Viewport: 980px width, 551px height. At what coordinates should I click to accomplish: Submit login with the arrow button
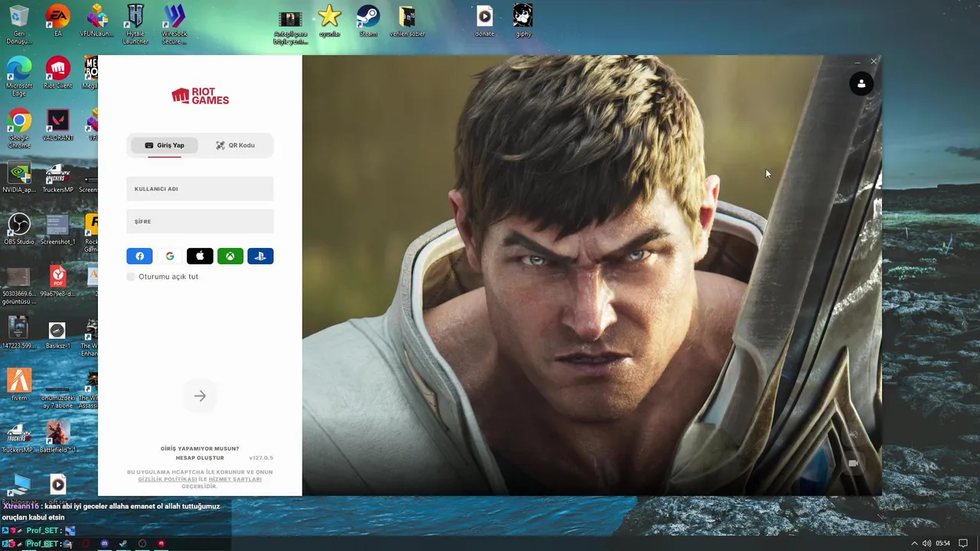click(x=200, y=396)
